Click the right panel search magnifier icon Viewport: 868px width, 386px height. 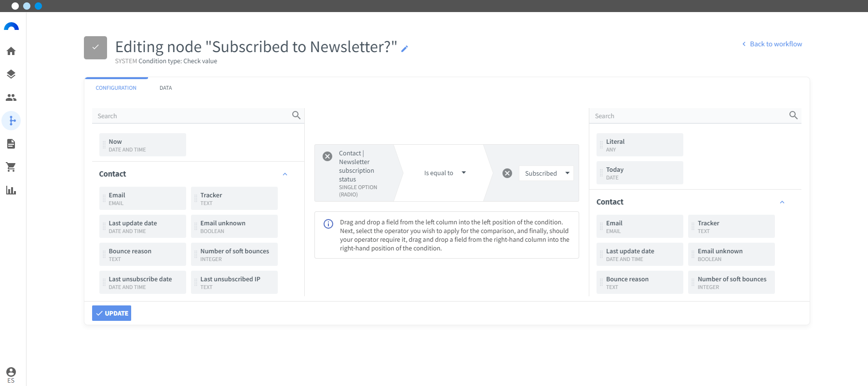793,115
